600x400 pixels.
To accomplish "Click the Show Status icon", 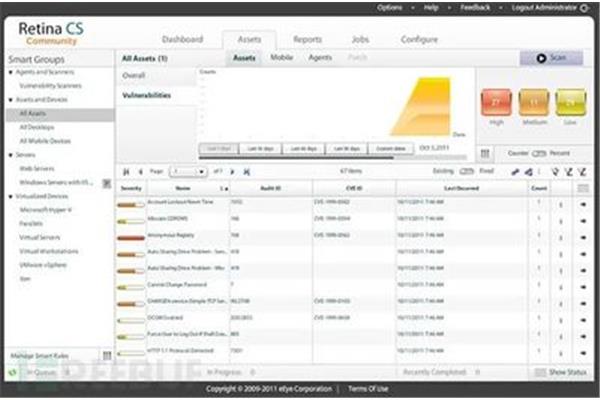I will (x=540, y=372).
